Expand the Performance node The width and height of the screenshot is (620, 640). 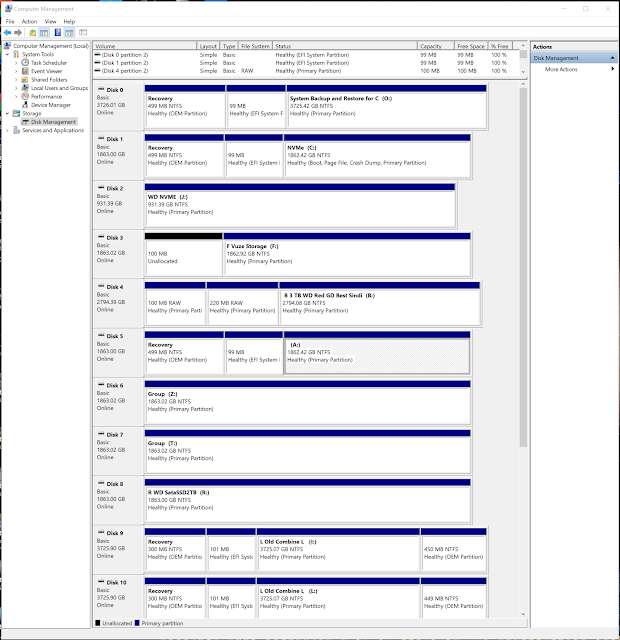(16, 96)
